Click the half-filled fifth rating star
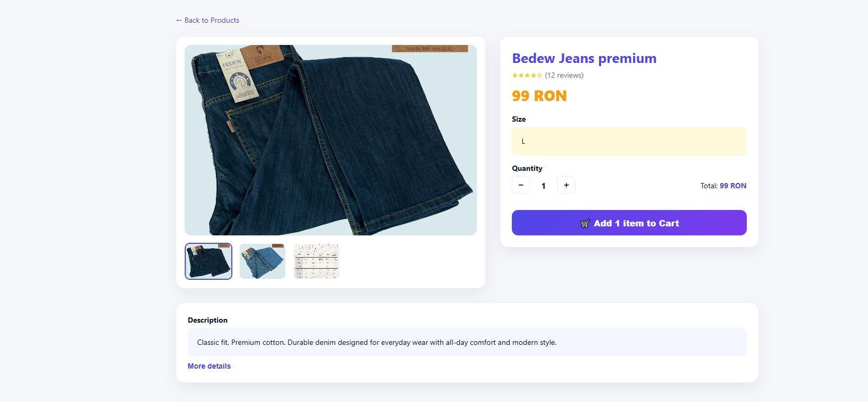Image resolution: width=868 pixels, height=402 pixels. tap(540, 76)
